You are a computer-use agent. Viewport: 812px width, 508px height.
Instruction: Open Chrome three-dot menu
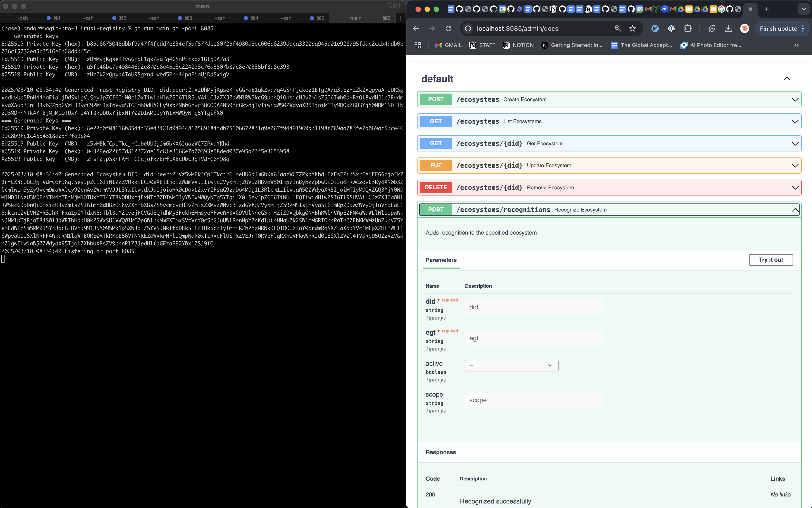[803, 28]
